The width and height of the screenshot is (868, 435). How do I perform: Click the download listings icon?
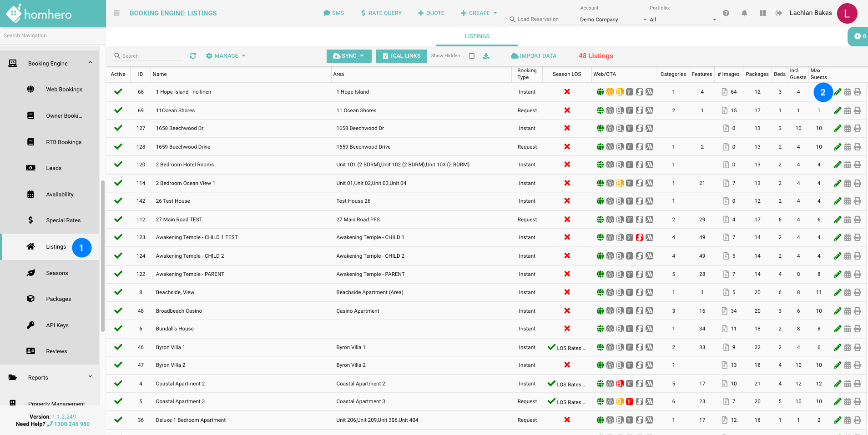[x=486, y=56]
